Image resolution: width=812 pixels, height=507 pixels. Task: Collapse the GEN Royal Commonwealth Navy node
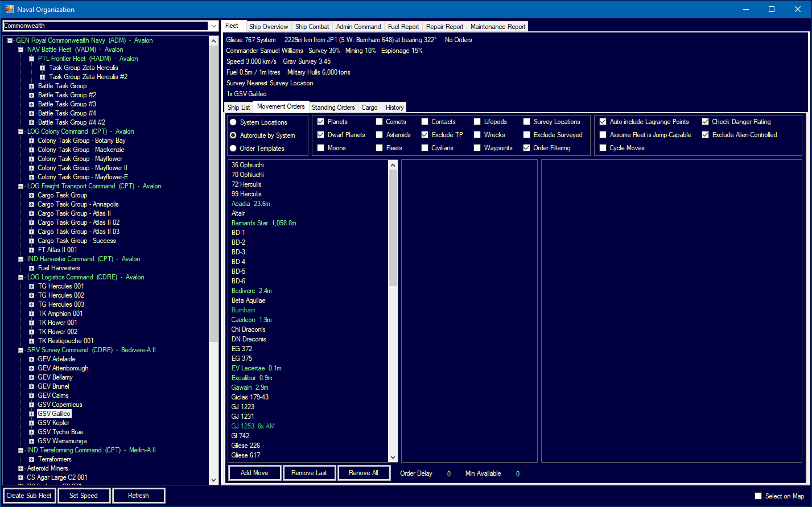tap(10, 41)
